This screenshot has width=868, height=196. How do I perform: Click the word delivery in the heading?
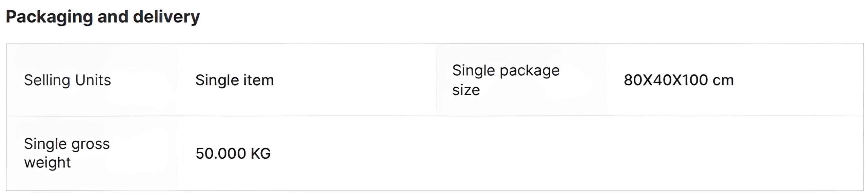coord(166,17)
